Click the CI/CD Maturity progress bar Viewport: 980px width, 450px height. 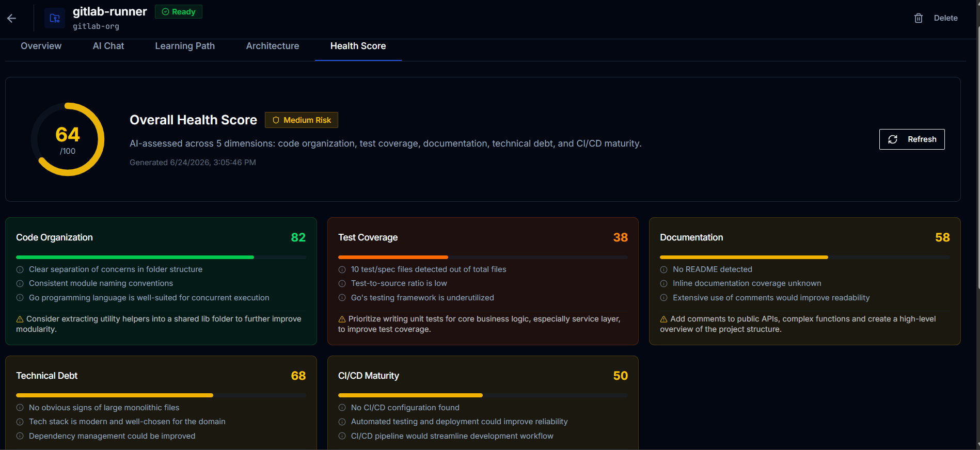[483, 395]
